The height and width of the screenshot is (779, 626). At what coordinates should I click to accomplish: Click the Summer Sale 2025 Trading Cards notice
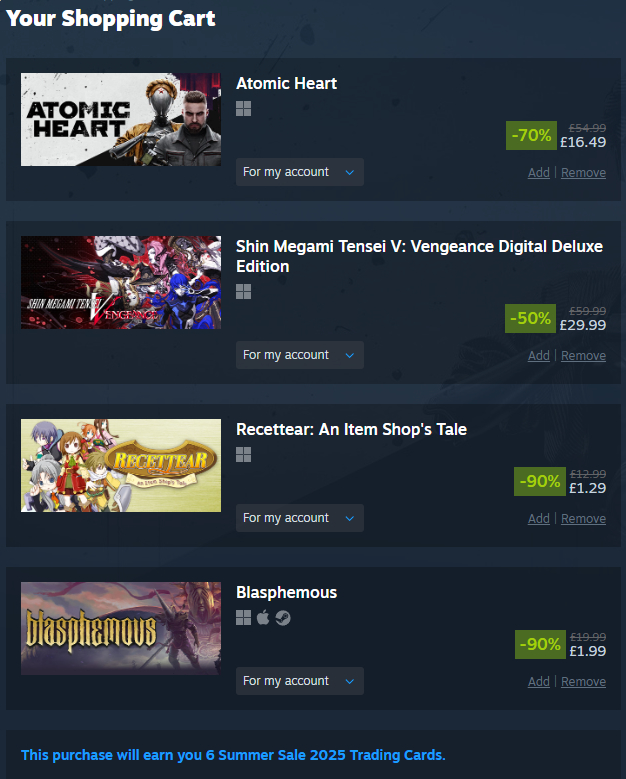tap(233, 755)
